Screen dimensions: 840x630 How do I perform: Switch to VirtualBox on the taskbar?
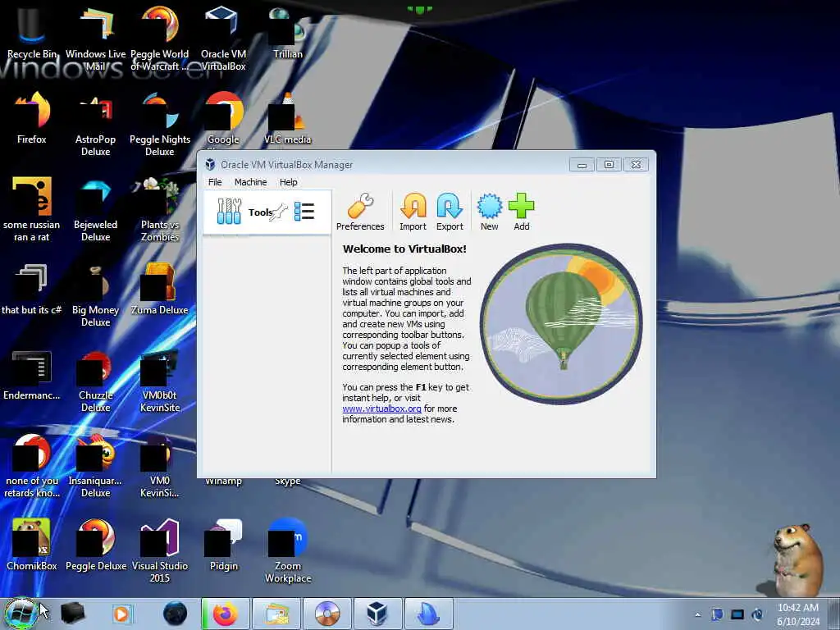[377, 614]
